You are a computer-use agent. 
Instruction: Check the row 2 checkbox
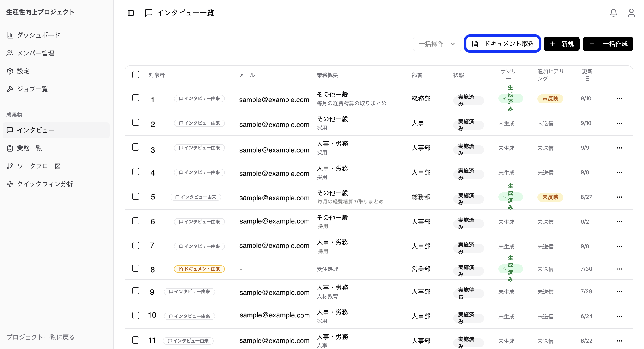[x=136, y=122]
